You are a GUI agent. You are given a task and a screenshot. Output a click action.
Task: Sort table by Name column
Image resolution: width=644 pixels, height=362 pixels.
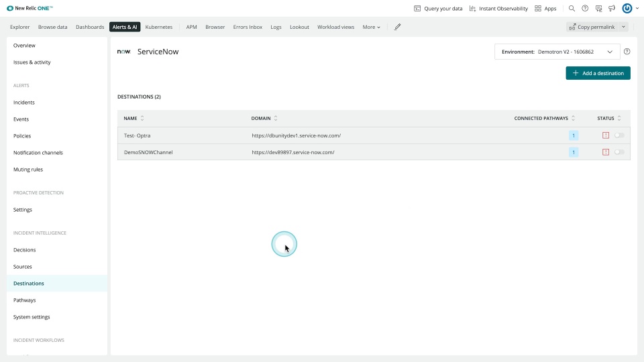tap(134, 118)
